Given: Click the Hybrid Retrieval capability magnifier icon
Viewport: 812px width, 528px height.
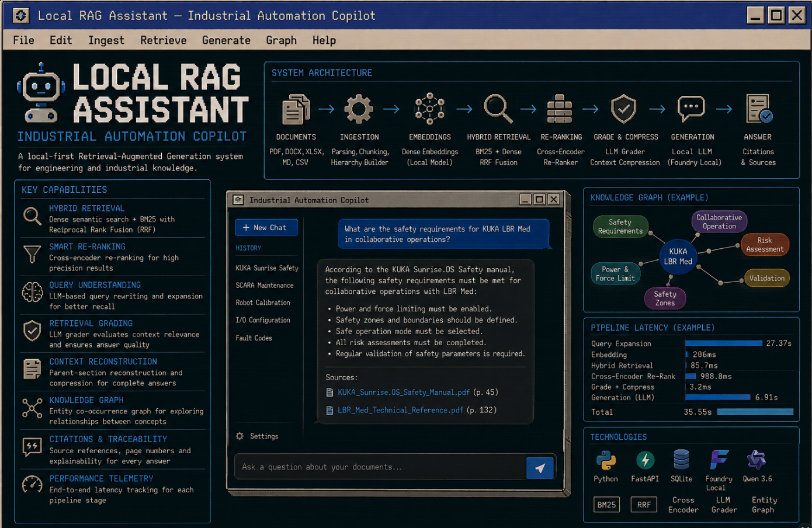Looking at the screenshot, I should pos(32,217).
